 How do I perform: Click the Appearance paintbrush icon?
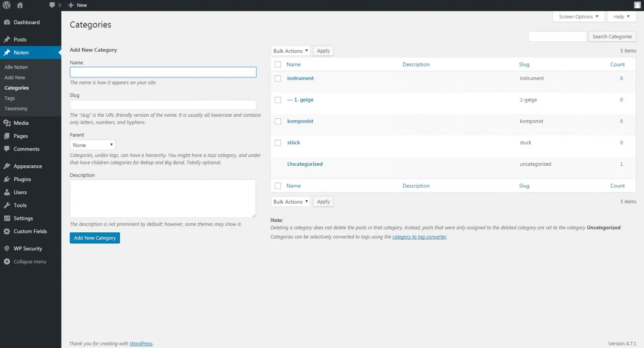point(7,166)
